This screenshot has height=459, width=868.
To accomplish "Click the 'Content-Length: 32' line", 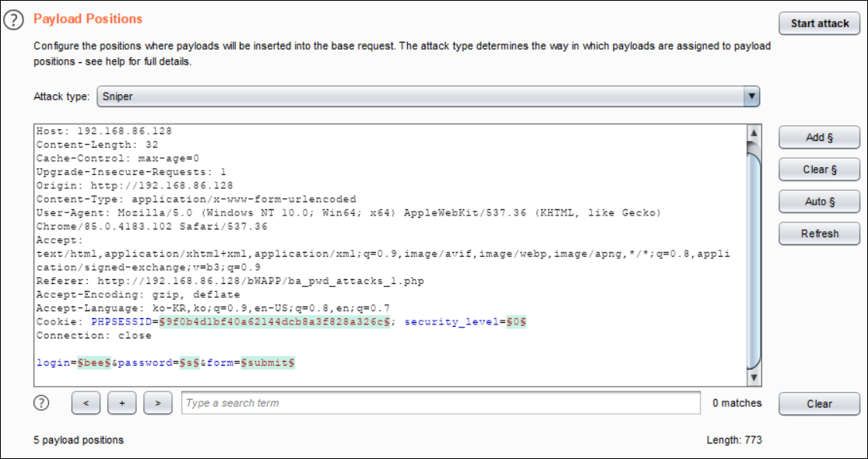I will [97, 145].
